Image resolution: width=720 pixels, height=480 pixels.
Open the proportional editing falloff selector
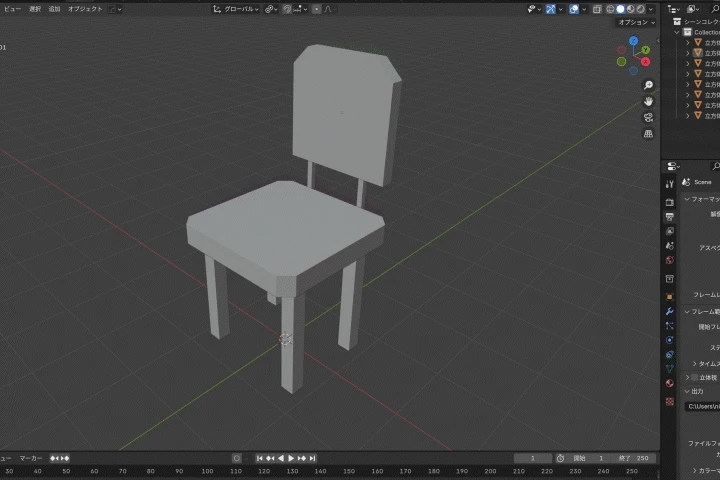tap(328, 9)
